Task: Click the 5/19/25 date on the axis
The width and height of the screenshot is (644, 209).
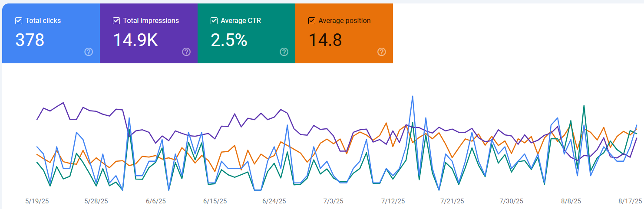Action: click(x=36, y=201)
